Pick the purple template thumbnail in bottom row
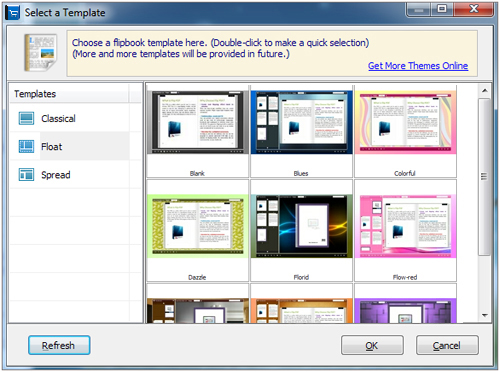This screenshot has height=372, width=500. 406,311
